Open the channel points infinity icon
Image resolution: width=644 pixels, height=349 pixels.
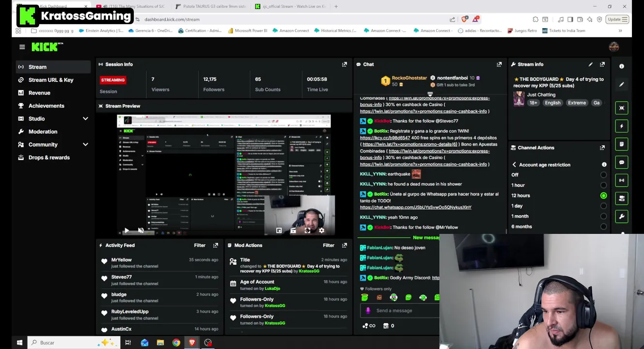pos(369,326)
